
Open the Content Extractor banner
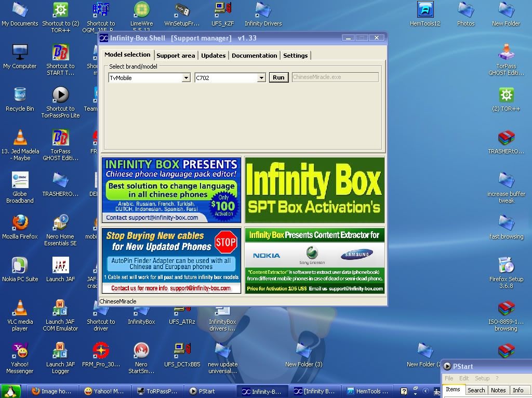click(314, 261)
